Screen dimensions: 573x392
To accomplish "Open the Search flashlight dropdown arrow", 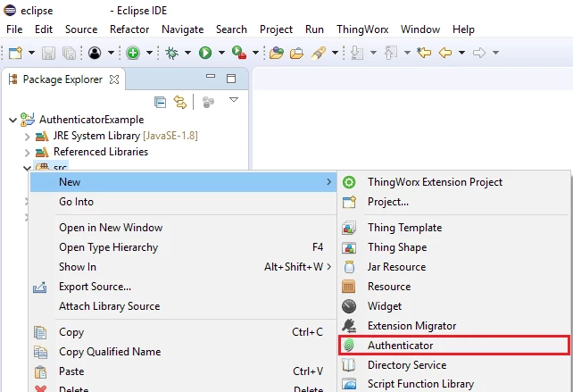I will [x=335, y=53].
